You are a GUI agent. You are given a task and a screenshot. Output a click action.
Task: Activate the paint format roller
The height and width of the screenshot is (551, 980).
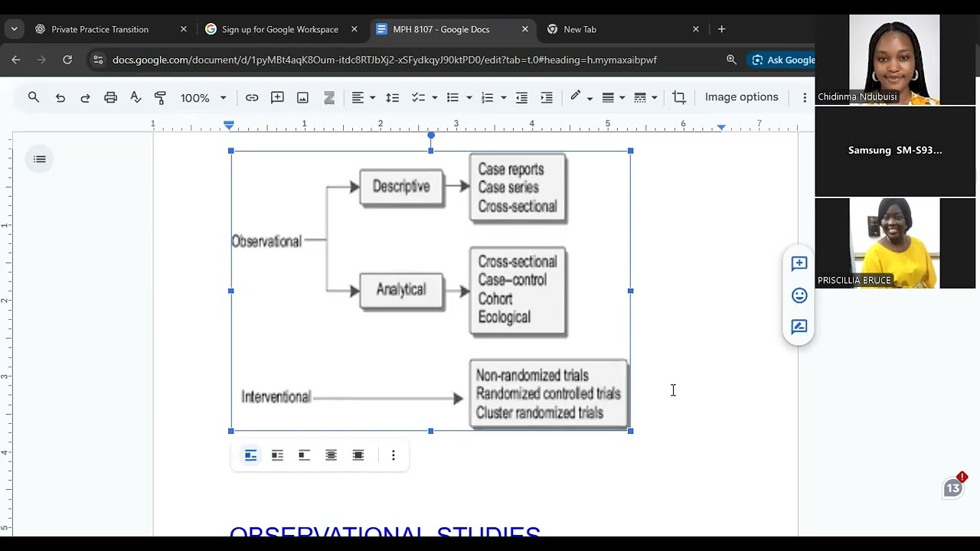[x=160, y=97]
